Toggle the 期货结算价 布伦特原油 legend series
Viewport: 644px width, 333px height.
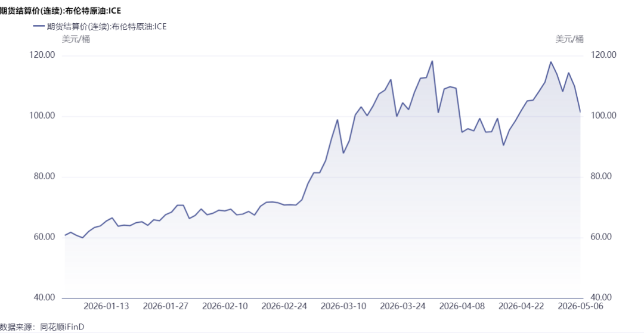[x=98, y=26]
